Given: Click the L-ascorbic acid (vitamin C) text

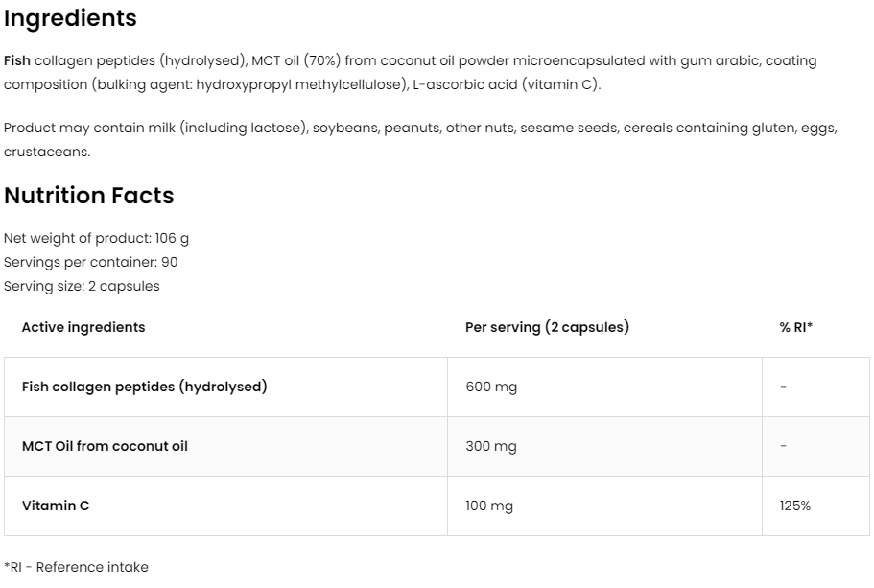Looking at the screenshot, I should tap(506, 84).
